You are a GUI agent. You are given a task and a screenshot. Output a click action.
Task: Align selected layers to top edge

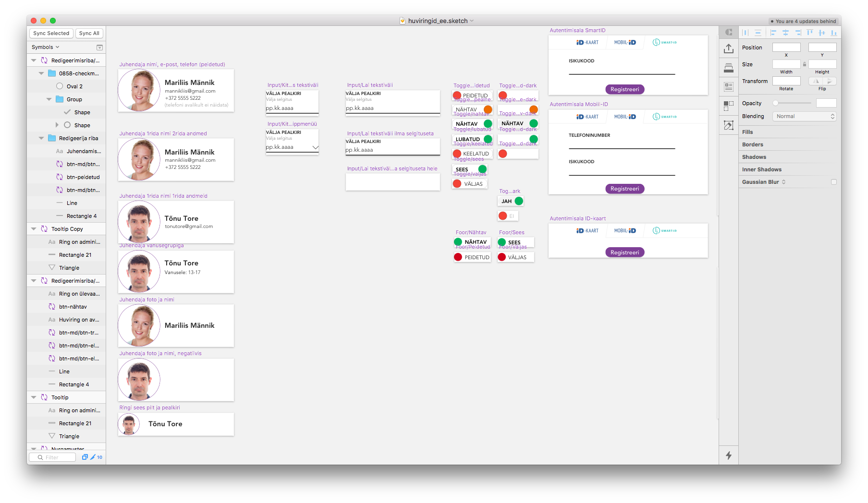pyautogui.click(x=810, y=33)
